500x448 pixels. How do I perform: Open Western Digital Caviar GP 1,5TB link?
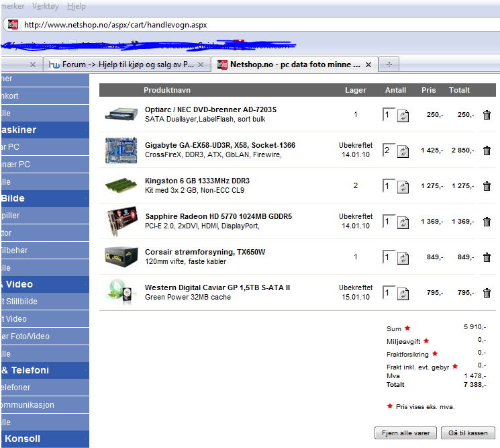217,287
